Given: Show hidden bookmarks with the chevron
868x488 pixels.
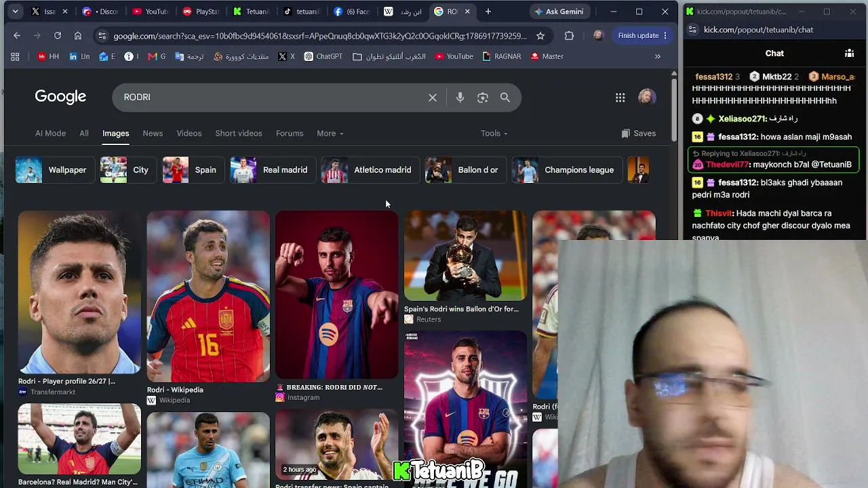Looking at the screenshot, I should (x=657, y=56).
